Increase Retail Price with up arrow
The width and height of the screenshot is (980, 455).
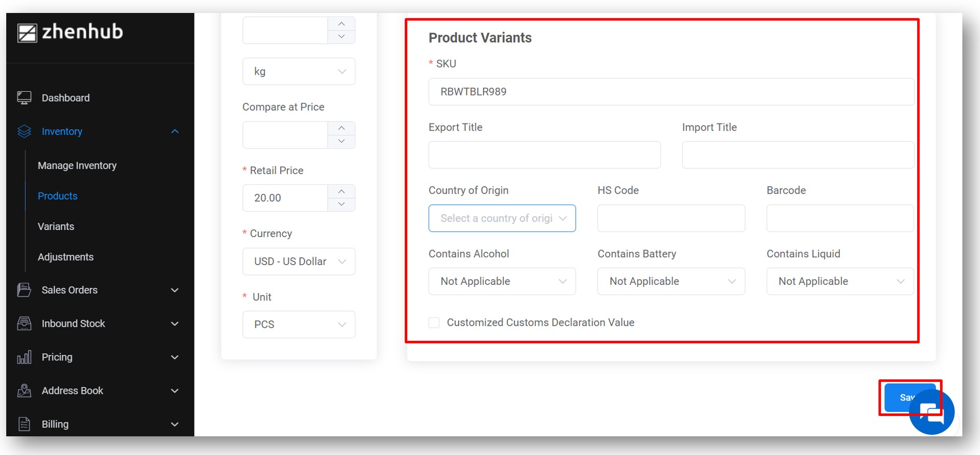point(341,191)
